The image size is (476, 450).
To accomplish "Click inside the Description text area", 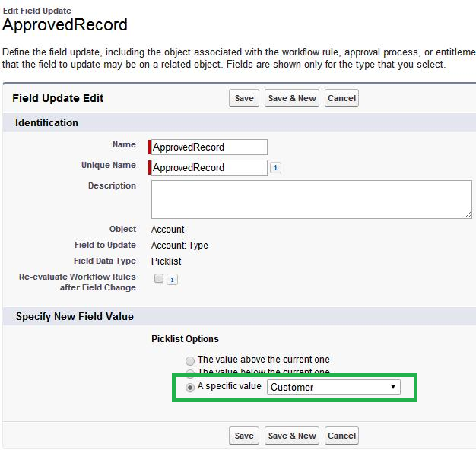I will click(x=312, y=199).
